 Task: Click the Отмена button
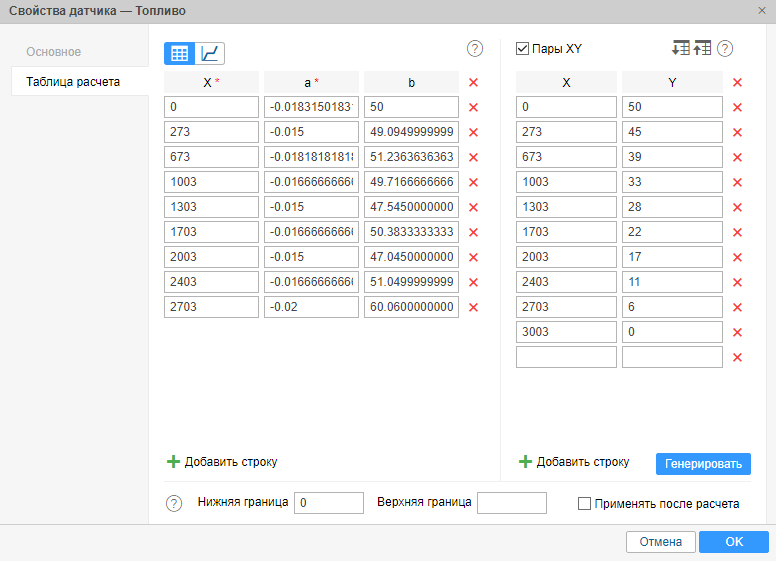(x=660, y=542)
